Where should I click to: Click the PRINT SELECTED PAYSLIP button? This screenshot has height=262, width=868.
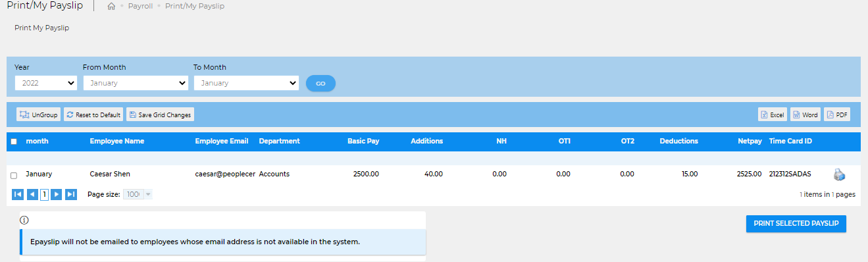[x=796, y=223]
